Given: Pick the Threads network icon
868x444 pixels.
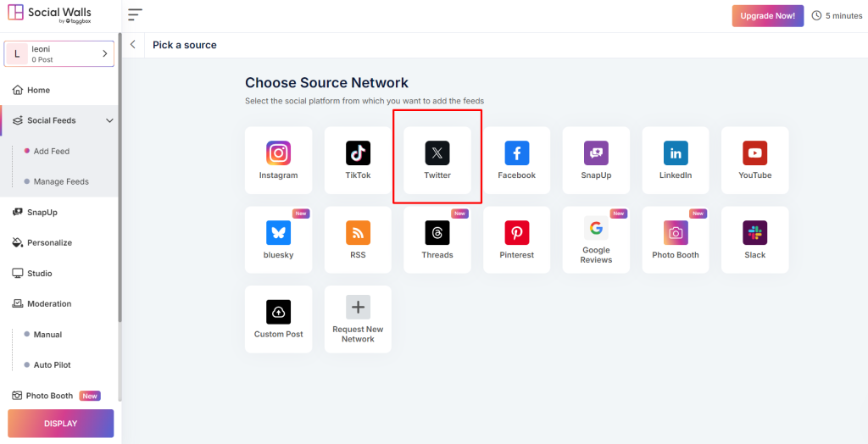Looking at the screenshot, I should 437,232.
